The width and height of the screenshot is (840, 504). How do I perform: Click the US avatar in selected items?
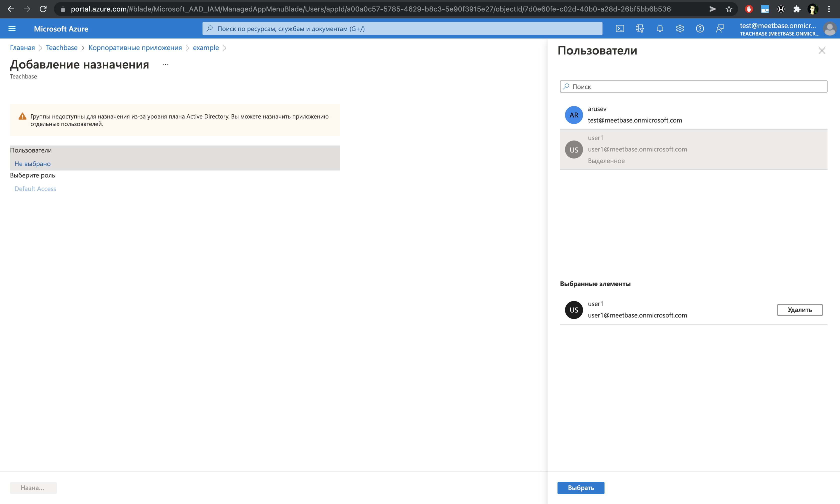coord(574,310)
